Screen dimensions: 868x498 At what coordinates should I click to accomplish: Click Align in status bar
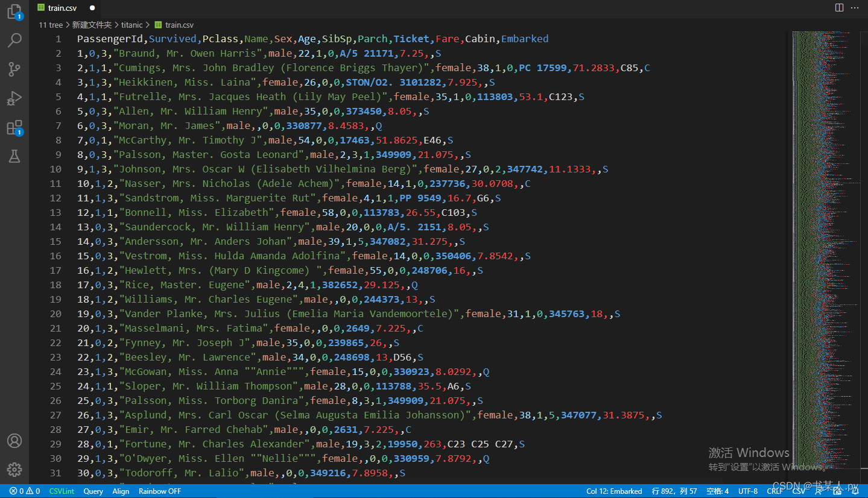pos(121,491)
